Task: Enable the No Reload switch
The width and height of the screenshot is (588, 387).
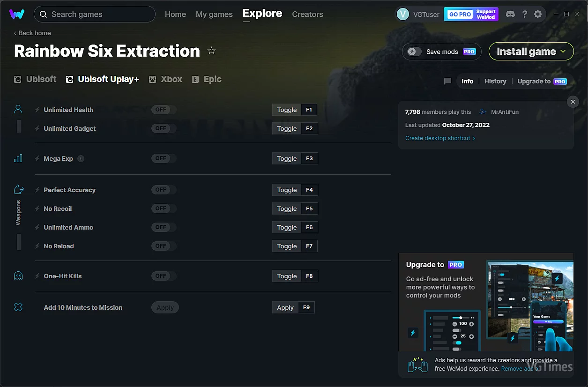Action: 164,246
